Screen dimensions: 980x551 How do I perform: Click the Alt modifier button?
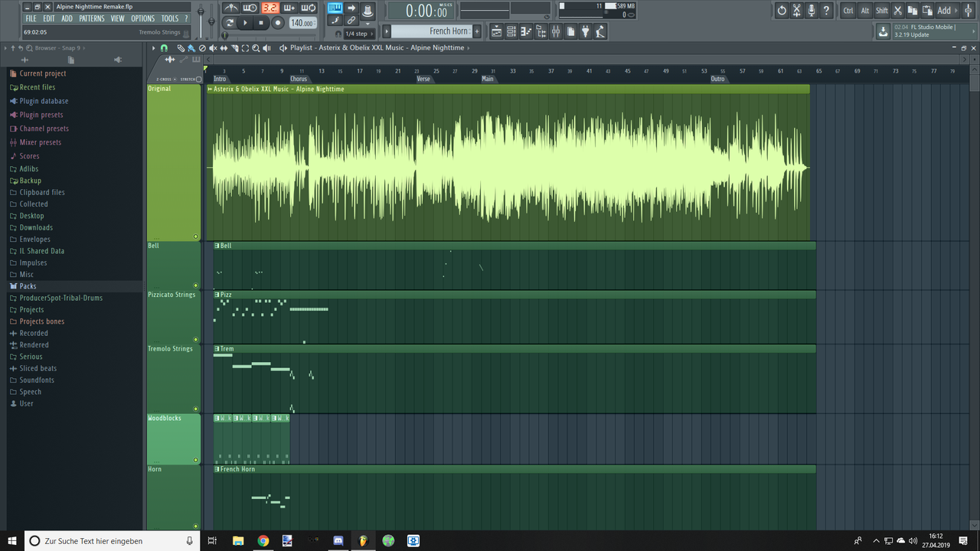coord(865,11)
